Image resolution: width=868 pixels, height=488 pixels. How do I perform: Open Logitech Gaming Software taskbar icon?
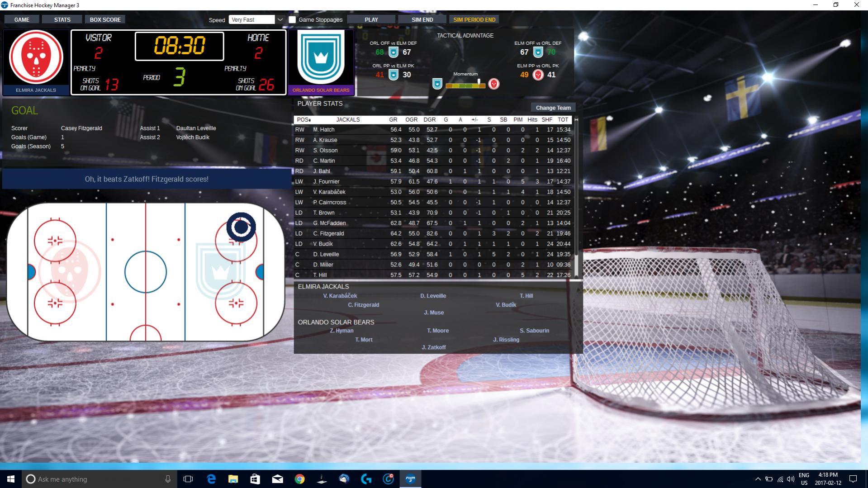click(x=366, y=479)
